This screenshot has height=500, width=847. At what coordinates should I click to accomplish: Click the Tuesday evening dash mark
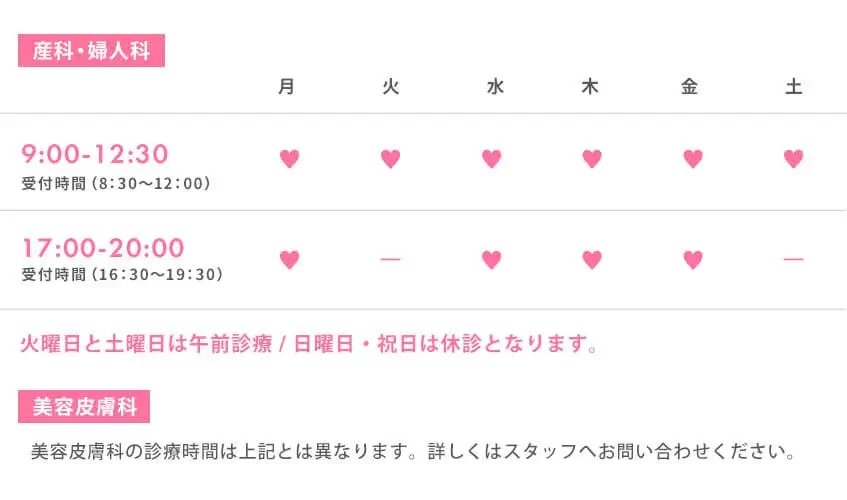coord(390,260)
